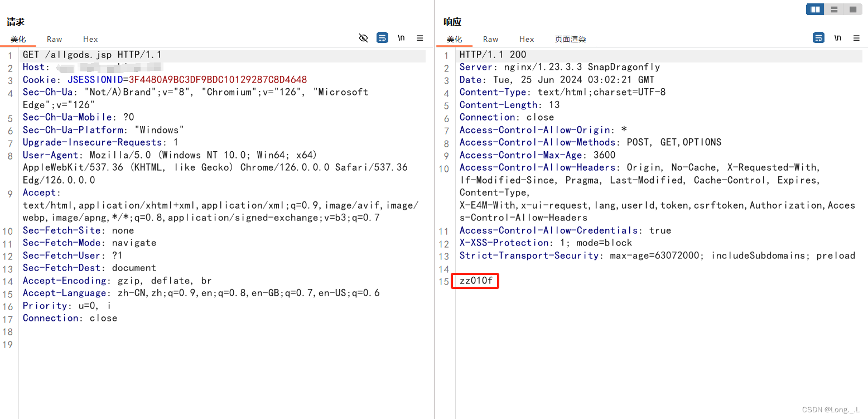The height and width of the screenshot is (419, 868).
Task: Click the 'Upgrade-Insecure-Requests: 1' line
Action: click(x=101, y=142)
